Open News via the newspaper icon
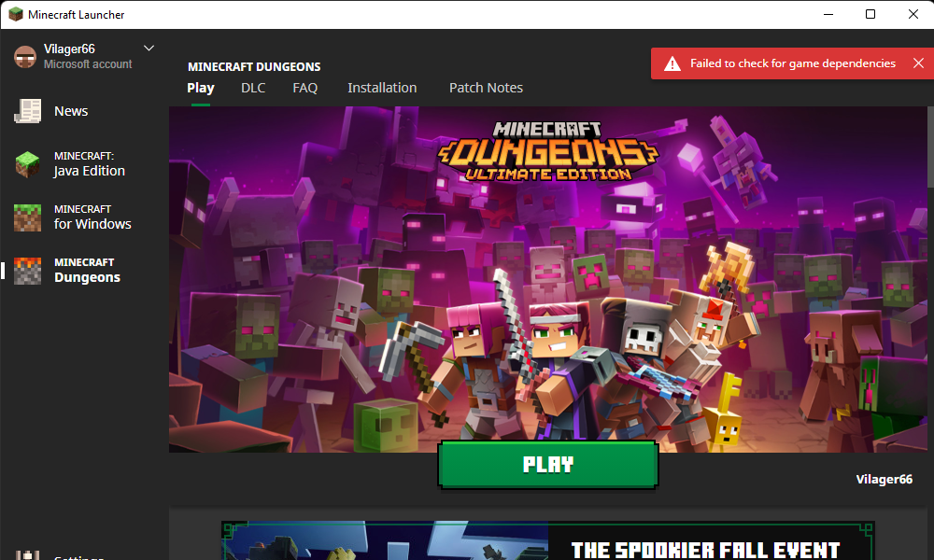 coord(27,111)
